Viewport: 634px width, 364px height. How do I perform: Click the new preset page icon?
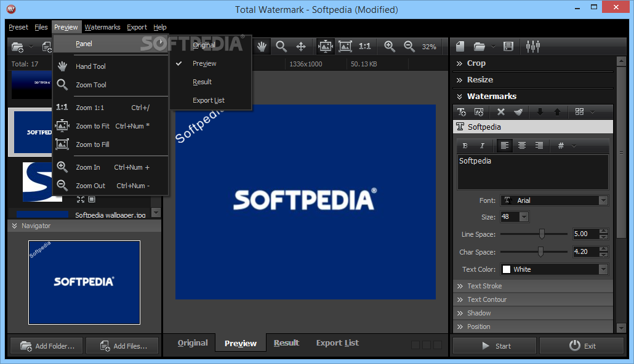(x=460, y=47)
